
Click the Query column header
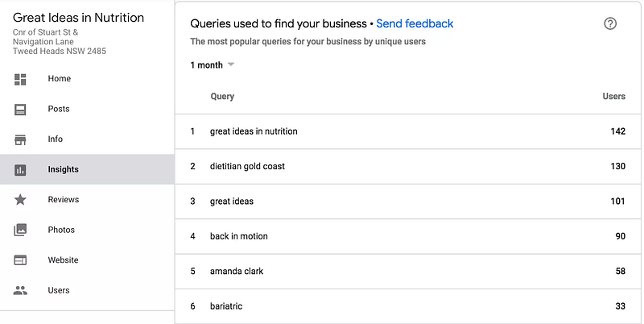(x=222, y=97)
